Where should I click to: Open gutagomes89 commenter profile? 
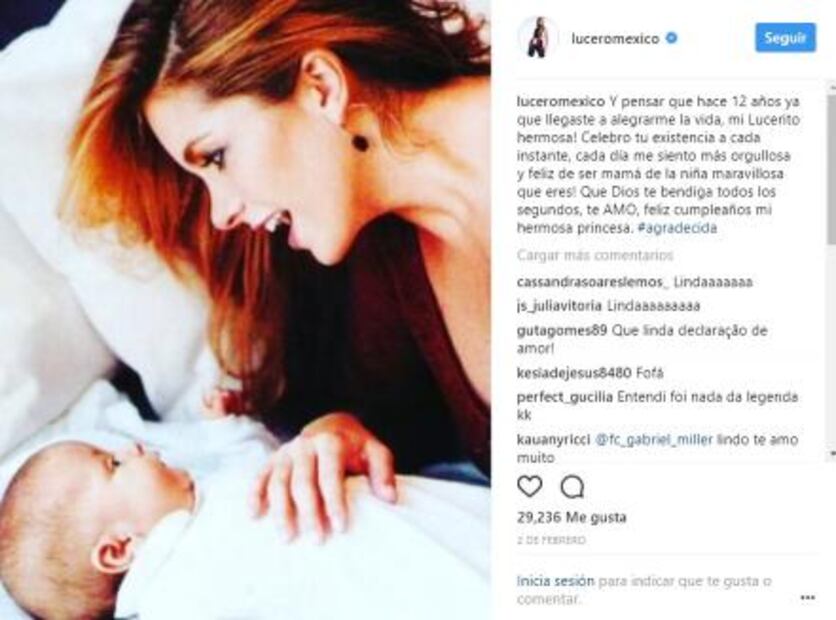pyautogui.click(x=562, y=331)
